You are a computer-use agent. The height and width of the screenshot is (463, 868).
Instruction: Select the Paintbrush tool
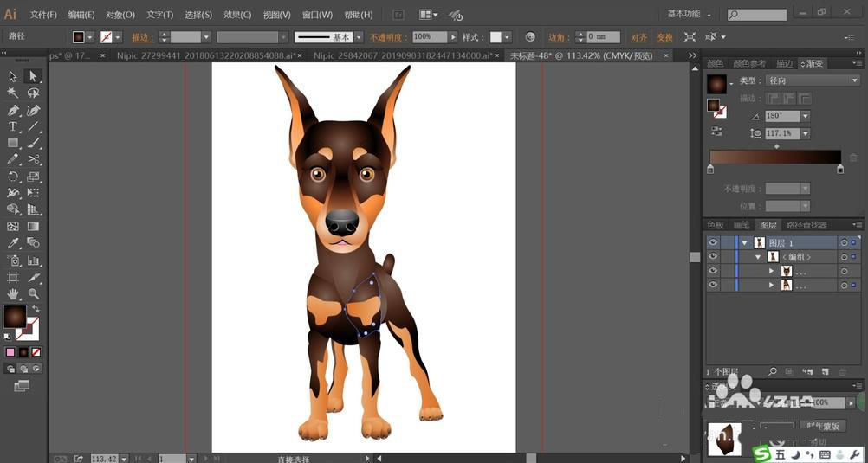click(33, 144)
